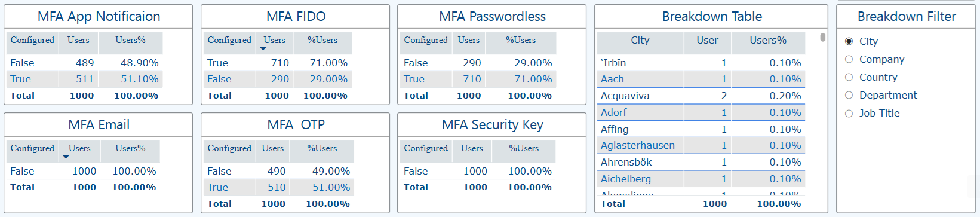Click the Aglasterhausen city row
This screenshot has width=980, height=217.
(701, 145)
